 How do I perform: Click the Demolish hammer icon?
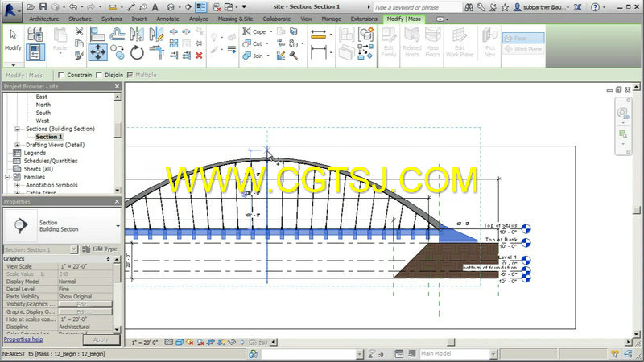294,55
